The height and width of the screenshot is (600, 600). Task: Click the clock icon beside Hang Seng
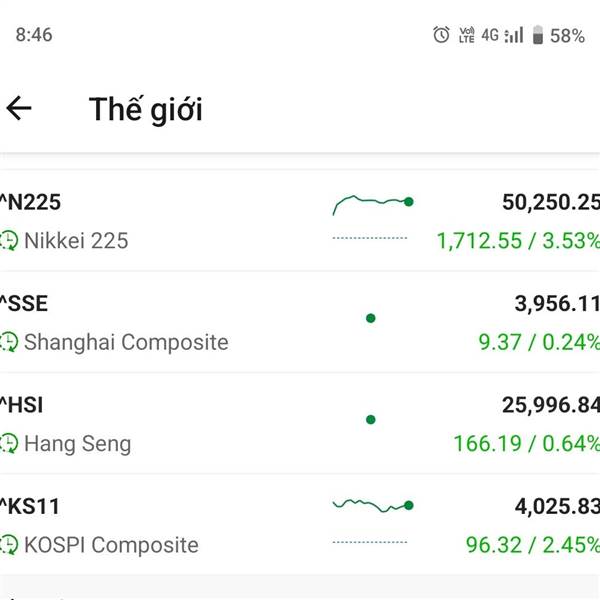click(x=9, y=443)
